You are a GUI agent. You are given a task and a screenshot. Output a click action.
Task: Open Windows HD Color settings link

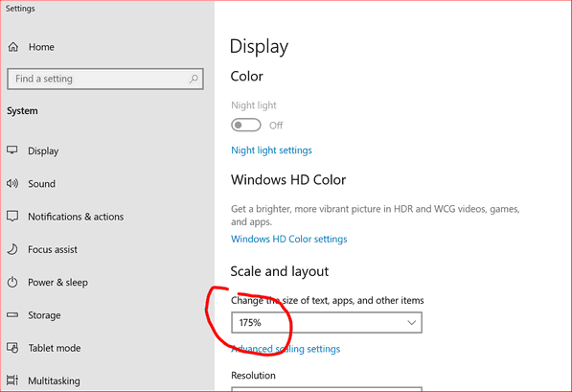[289, 239]
